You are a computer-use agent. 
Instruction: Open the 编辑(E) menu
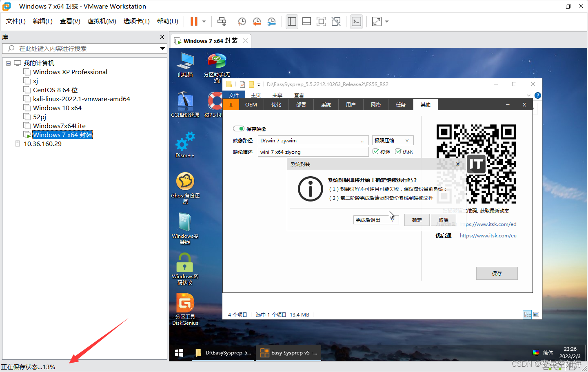coord(42,21)
